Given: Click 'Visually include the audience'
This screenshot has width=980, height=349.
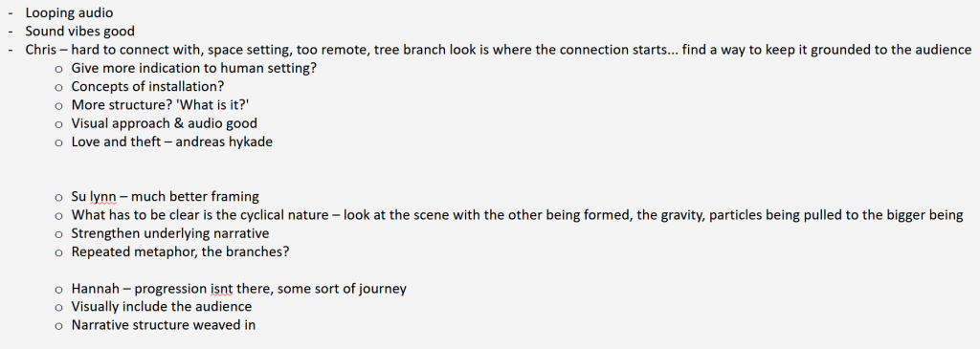Looking at the screenshot, I should tap(161, 307).
